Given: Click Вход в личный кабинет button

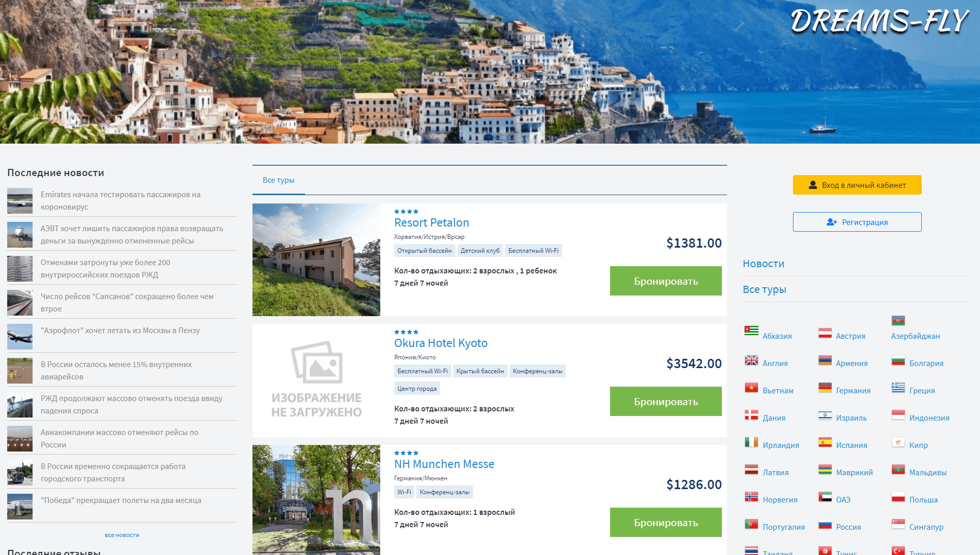Looking at the screenshot, I should click(857, 185).
